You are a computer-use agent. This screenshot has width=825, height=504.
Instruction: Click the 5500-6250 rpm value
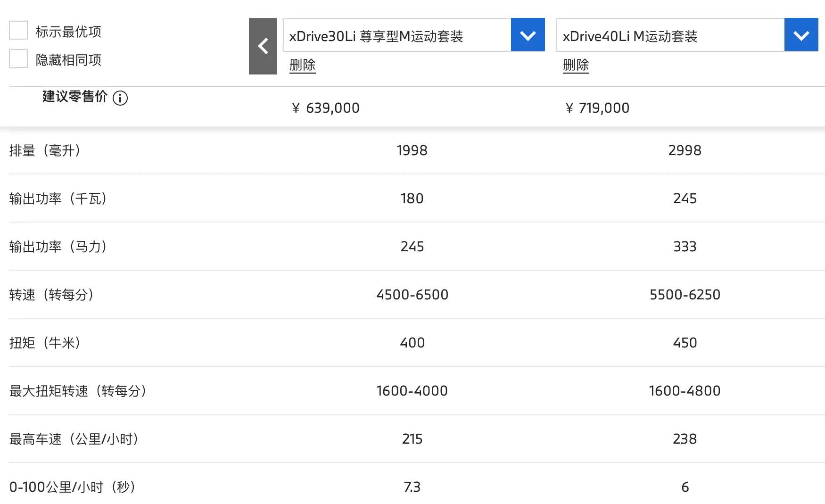click(685, 295)
